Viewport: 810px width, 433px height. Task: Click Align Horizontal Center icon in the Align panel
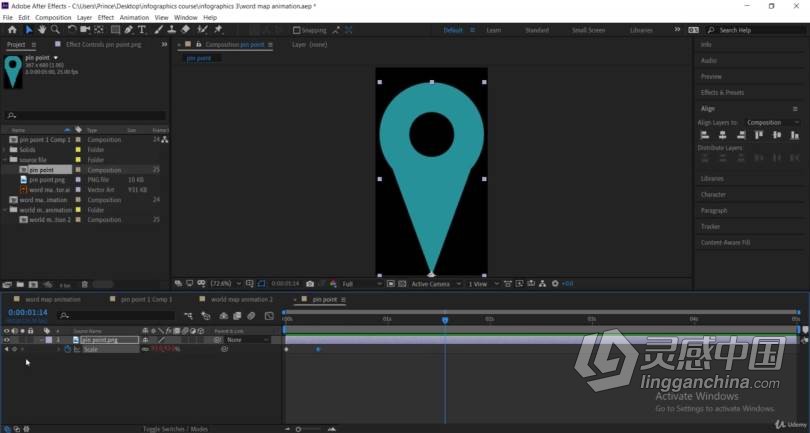click(723, 135)
